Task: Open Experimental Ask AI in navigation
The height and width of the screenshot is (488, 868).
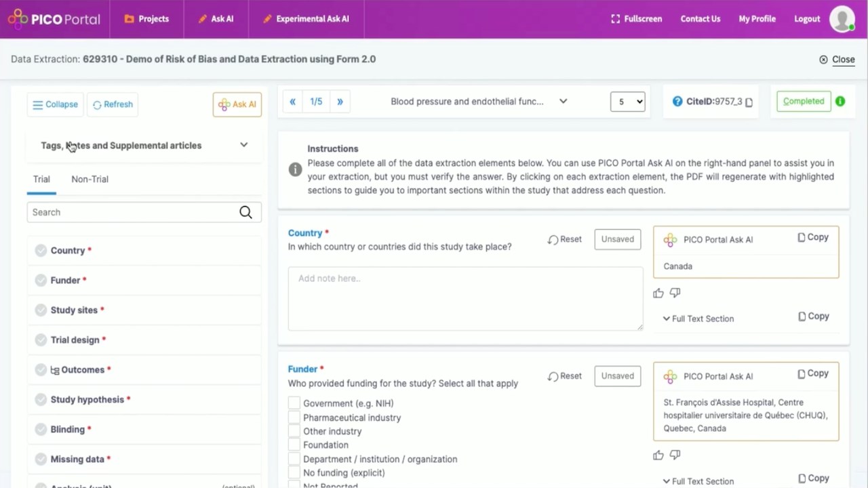Action: 306,19
